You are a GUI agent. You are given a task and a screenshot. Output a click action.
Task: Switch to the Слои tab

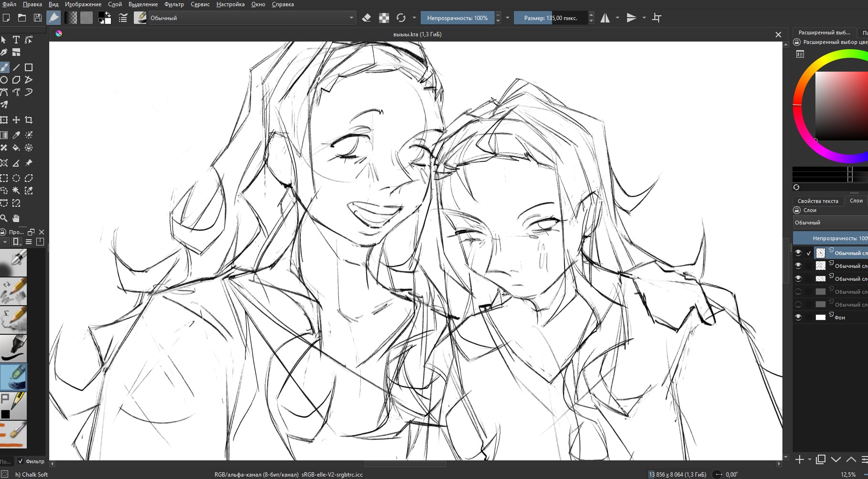point(856,201)
